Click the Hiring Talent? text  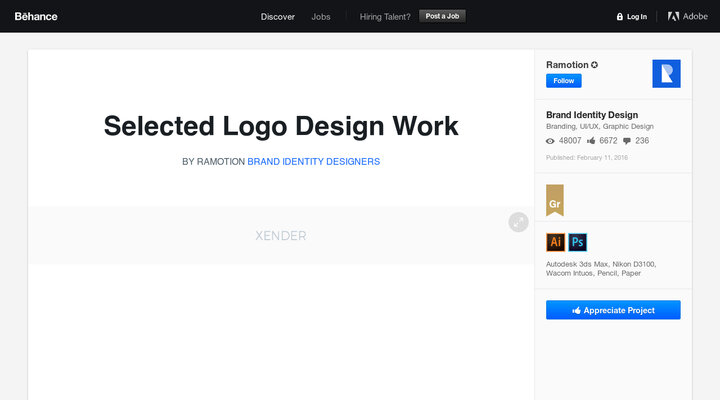click(x=385, y=17)
